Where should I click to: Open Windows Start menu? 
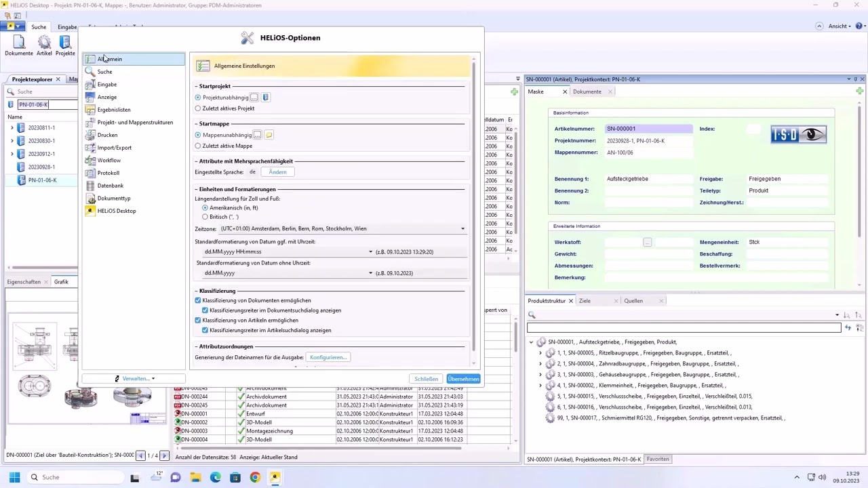coord(14,477)
